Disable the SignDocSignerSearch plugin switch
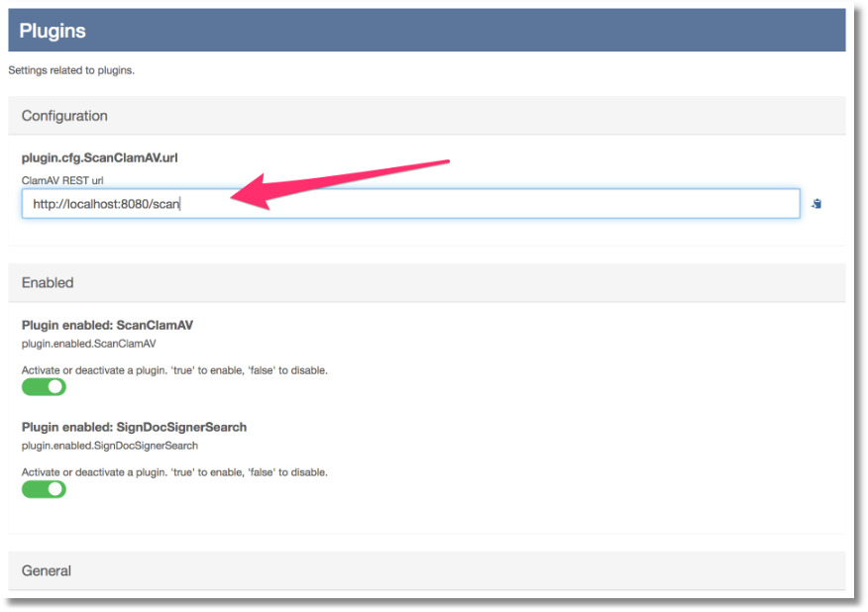 [44, 489]
